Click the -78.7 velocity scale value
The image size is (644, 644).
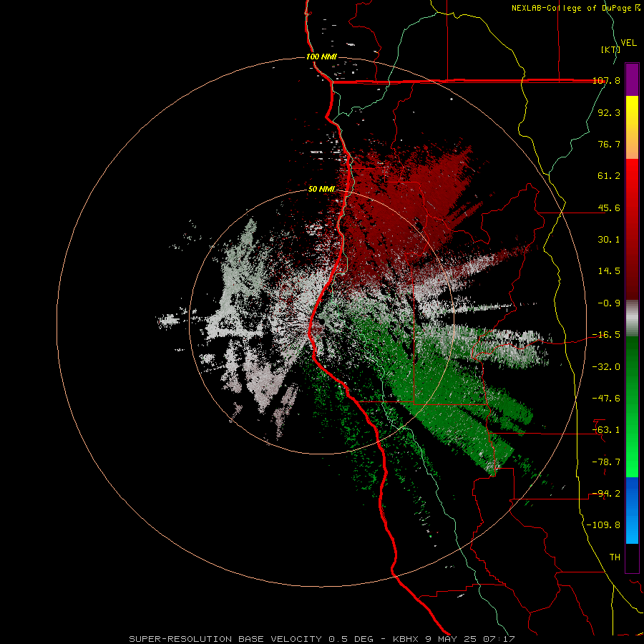[x=606, y=462]
